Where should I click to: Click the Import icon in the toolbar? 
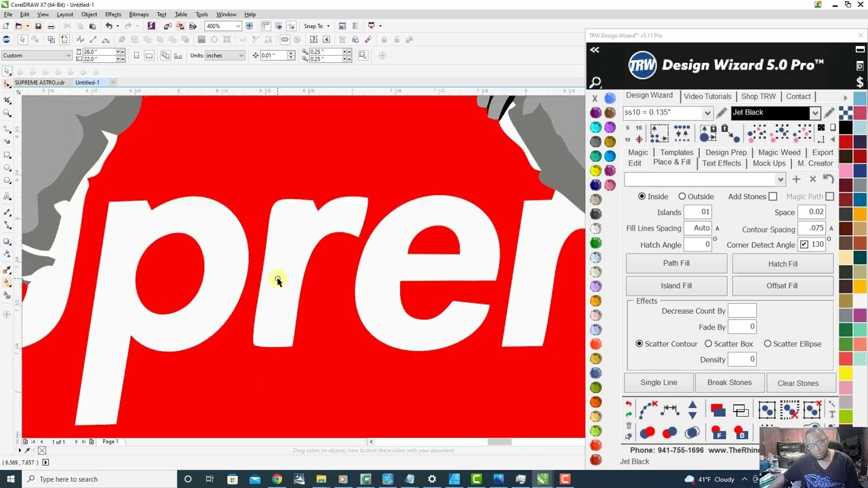click(167, 26)
